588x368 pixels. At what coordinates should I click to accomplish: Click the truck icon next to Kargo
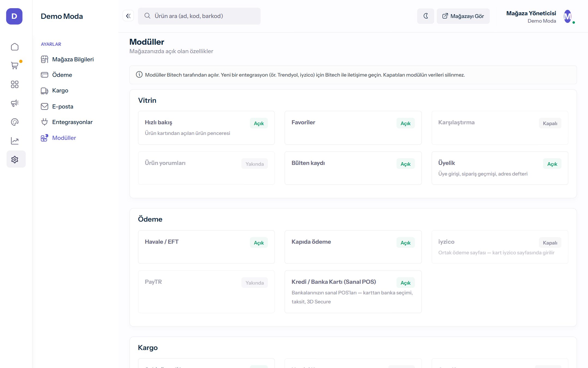(x=44, y=91)
